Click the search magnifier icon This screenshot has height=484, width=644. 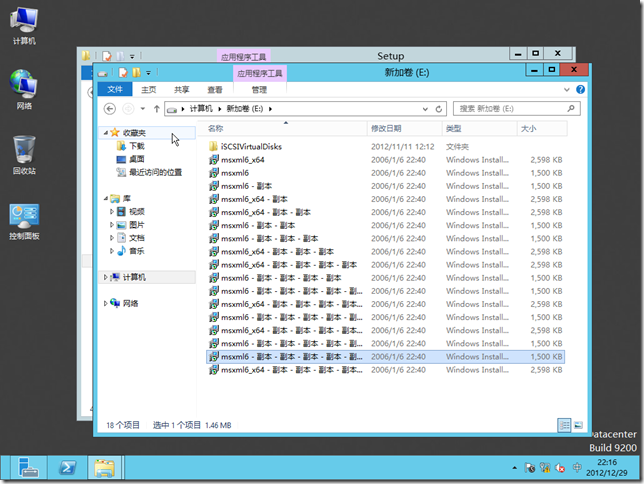(x=571, y=108)
